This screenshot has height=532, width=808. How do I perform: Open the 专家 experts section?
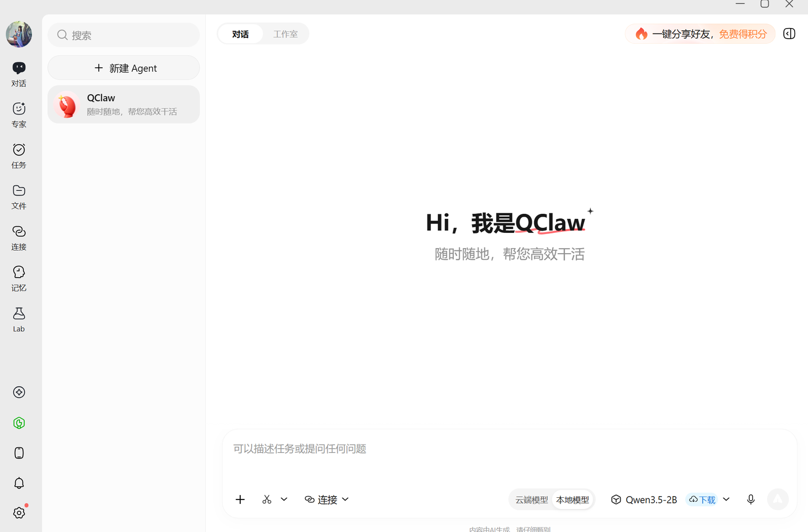pos(19,116)
